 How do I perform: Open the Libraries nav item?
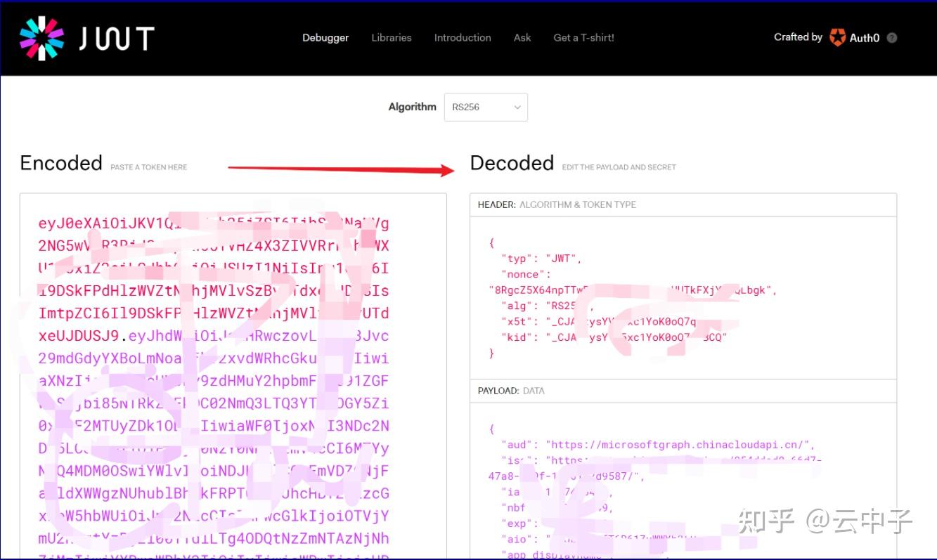(x=392, y=38)
